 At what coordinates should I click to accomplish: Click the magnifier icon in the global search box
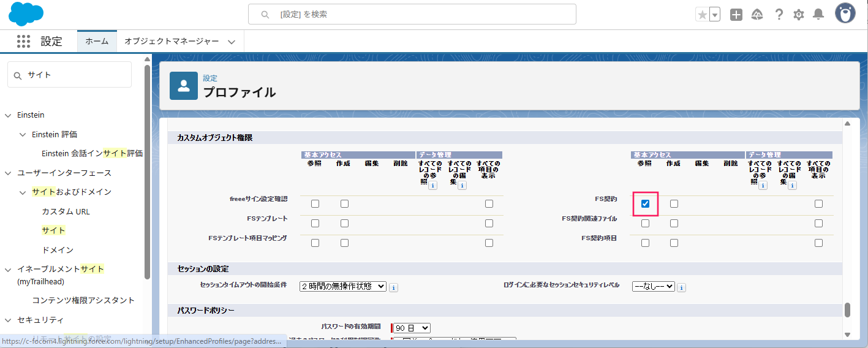pos(265,14)
